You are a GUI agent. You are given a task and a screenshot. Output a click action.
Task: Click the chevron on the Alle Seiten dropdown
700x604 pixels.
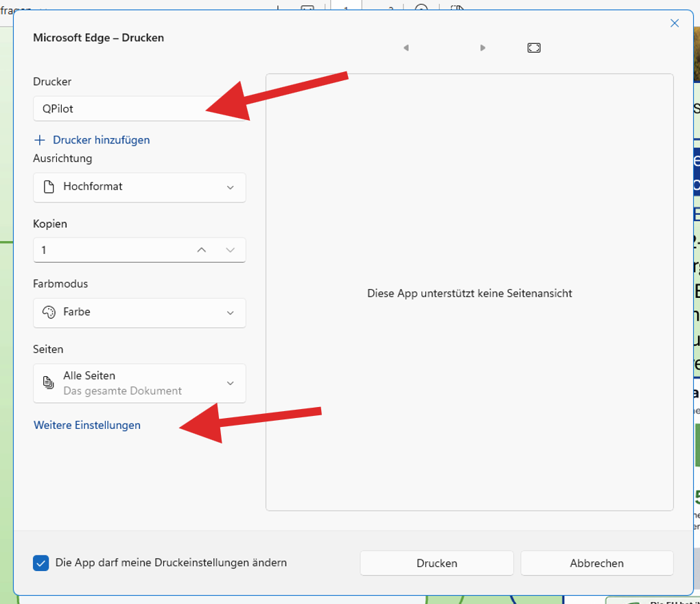click(231, 384)
